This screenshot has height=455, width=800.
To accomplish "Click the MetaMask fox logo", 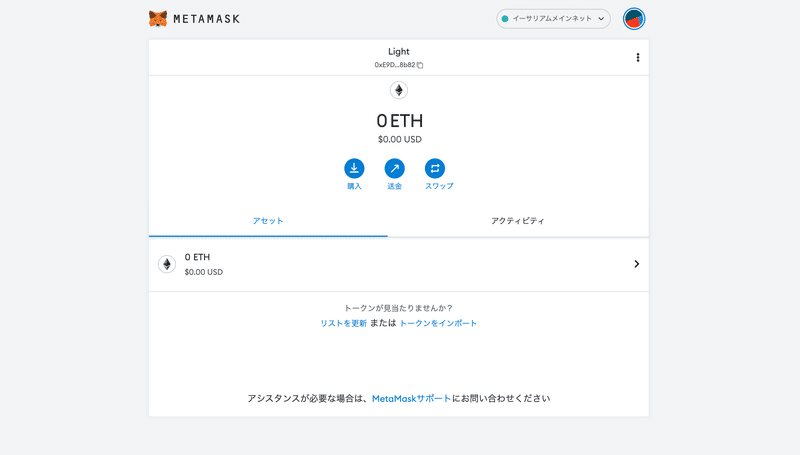I will point(158,19).
